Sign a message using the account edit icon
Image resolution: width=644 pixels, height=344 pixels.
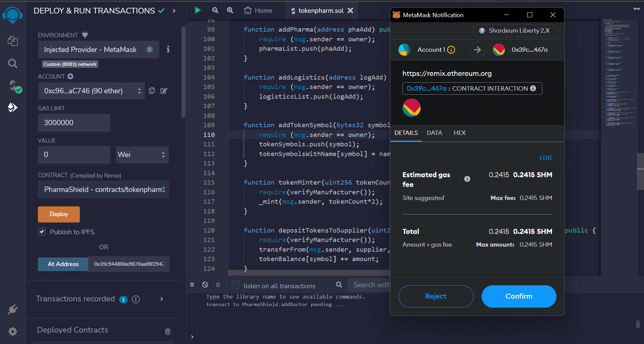[x=164, y=91]
